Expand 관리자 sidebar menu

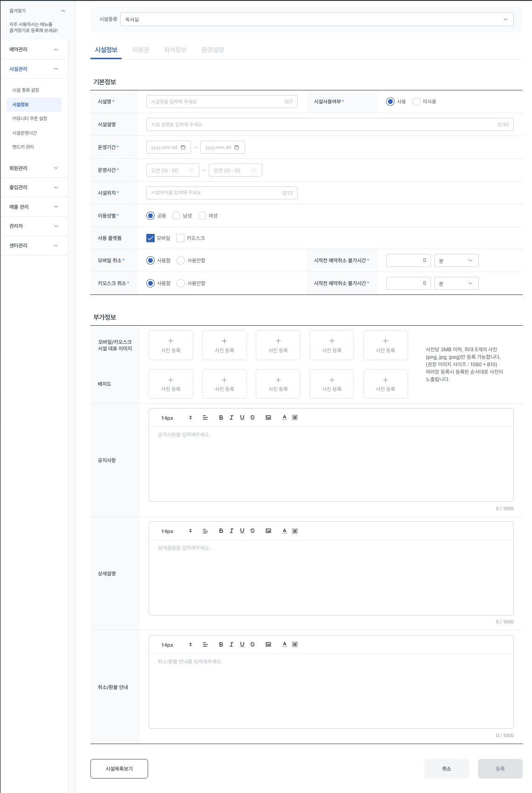pos(34,226)
